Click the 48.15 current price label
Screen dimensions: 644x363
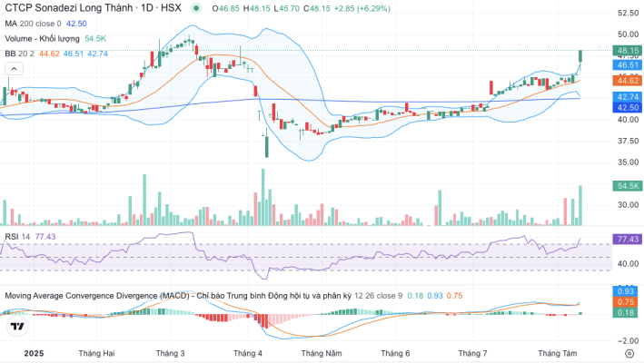(628, 51)
